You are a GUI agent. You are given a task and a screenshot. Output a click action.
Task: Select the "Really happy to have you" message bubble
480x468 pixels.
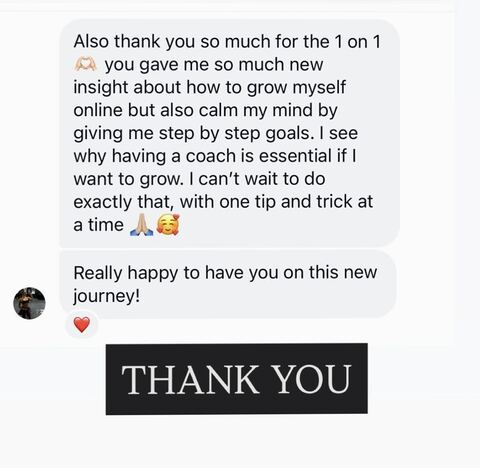pos(228,284)
